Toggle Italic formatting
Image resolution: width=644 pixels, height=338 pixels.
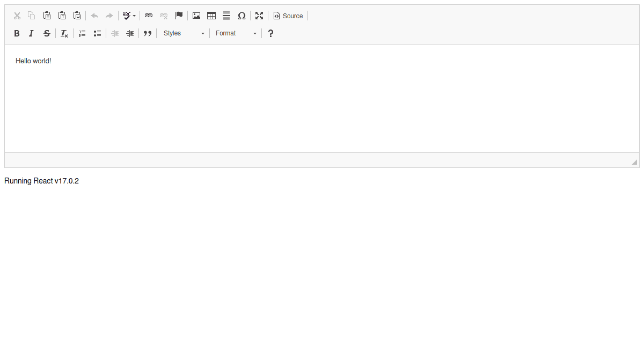[31, 33]
